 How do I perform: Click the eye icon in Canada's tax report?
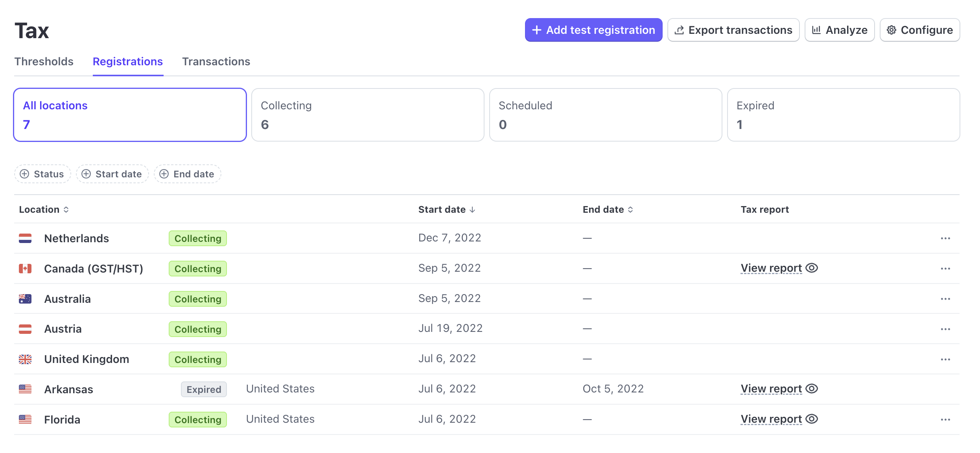pos(811,268)
